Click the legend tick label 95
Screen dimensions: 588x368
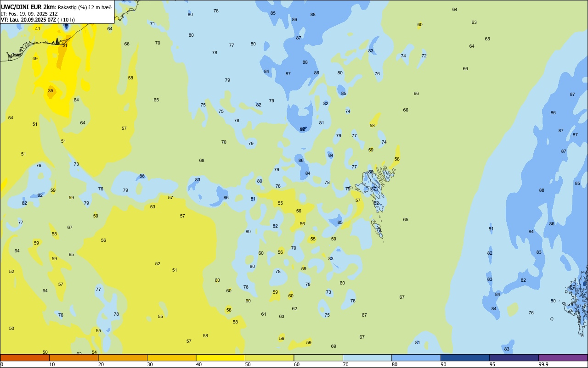(x=492, y=364)
